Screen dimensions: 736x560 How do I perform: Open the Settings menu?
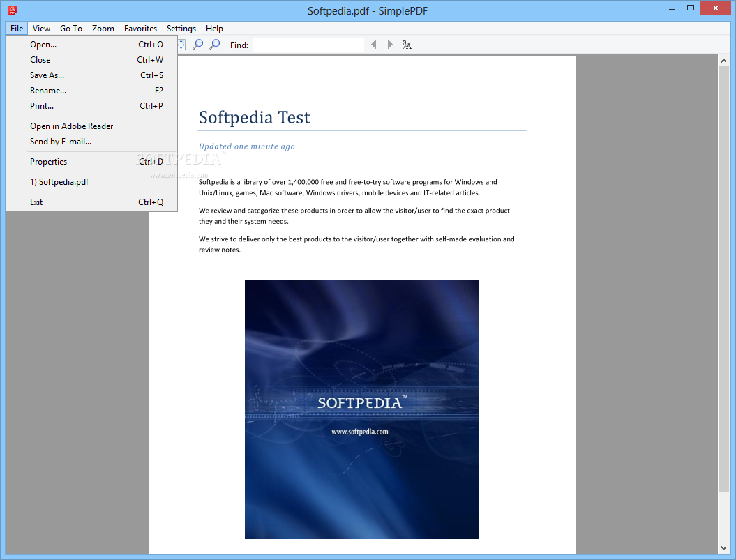click(x=181, y=28)
